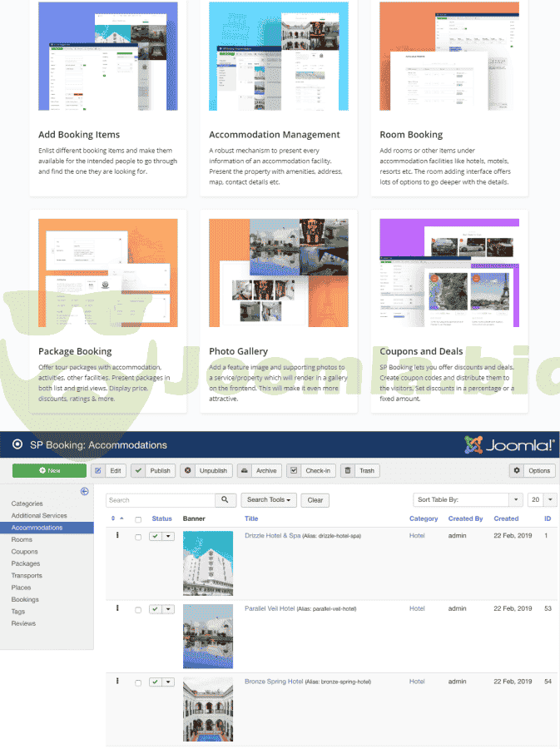560x749 pixels.
Task: Open Rooms in the sidebar
Action: [22, 539]
